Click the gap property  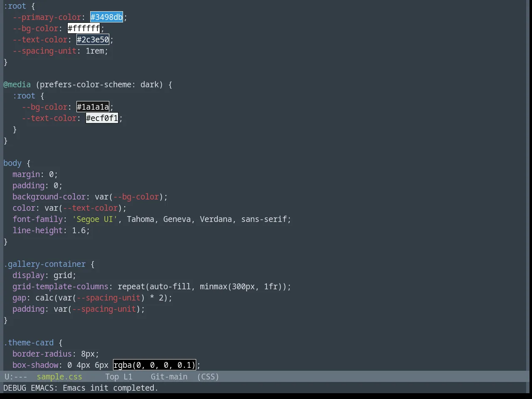tap(20, 298)
